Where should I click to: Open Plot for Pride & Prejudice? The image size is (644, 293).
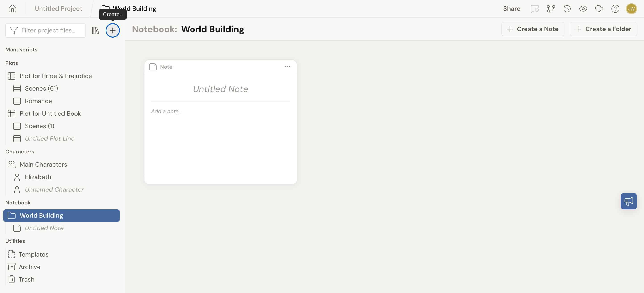click(56, 76)
